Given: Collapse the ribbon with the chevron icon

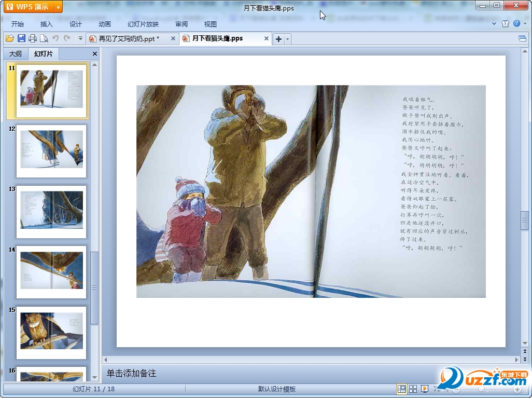Looking at the screenshot, I should point(494,24).
